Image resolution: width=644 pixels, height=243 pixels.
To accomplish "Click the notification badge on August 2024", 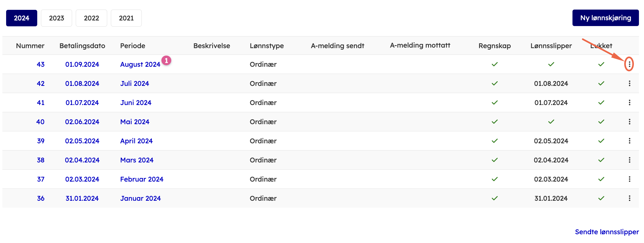I will 166,60.
